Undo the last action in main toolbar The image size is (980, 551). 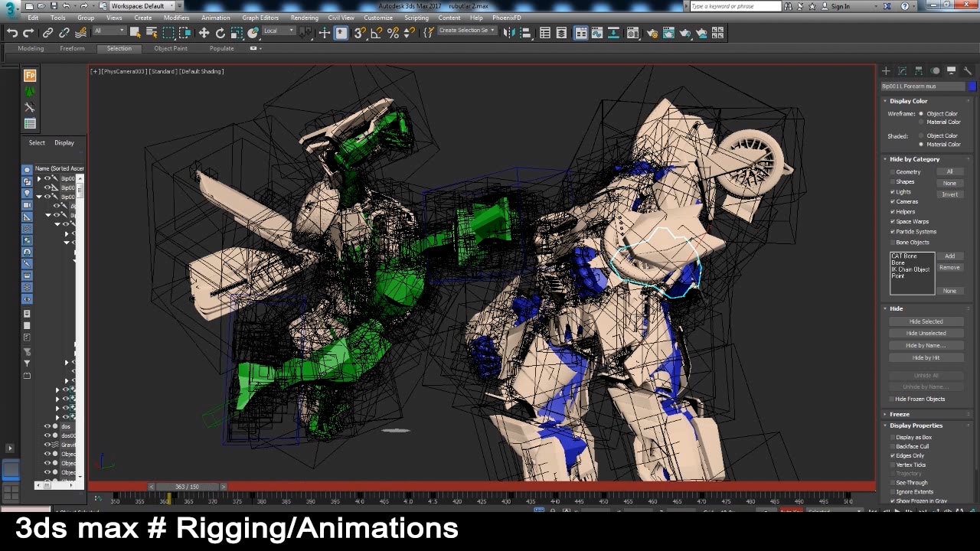point(12,33)
